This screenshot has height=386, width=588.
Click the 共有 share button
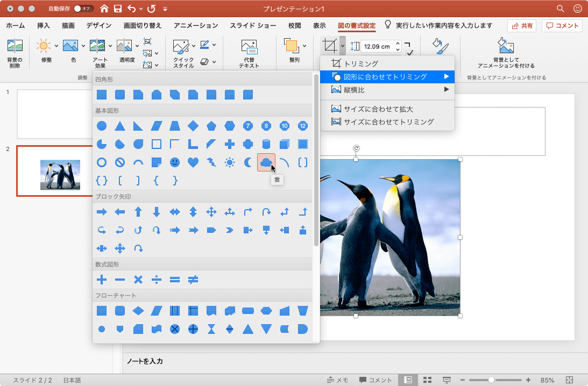point(521,25)
